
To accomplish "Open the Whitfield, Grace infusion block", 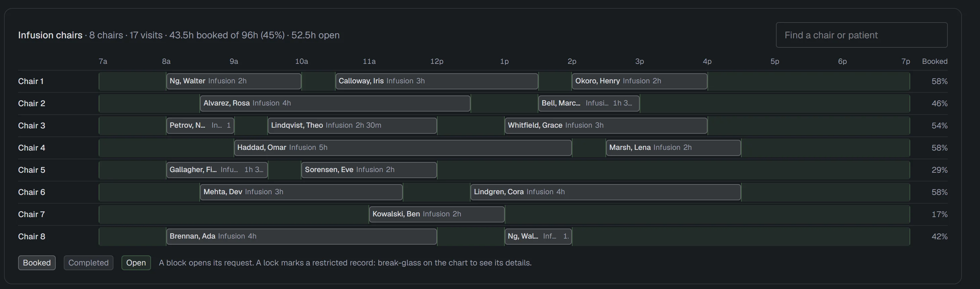I will 606,125.
